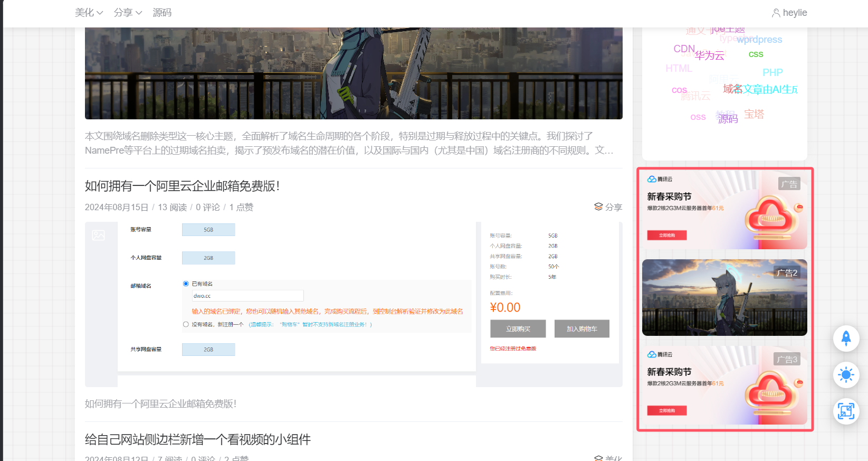This screenshot has height=461, width=868.
Task: Open article 给自己网站侧边栏新增一个看视频的小组件
Action: coord(198,439)
